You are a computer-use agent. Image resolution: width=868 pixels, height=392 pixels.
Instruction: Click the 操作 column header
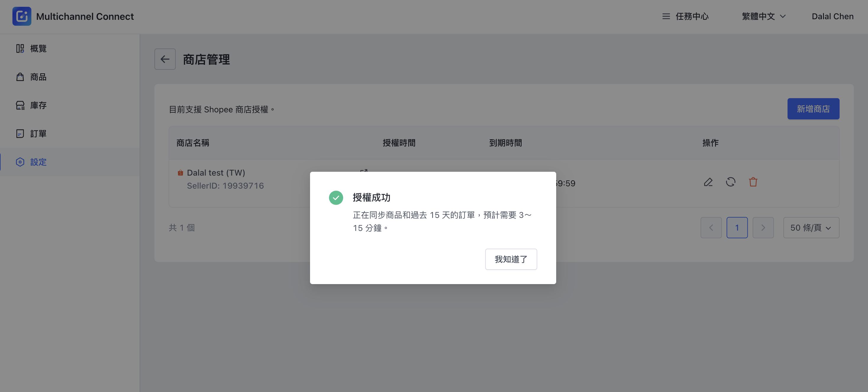click(710, 143)
